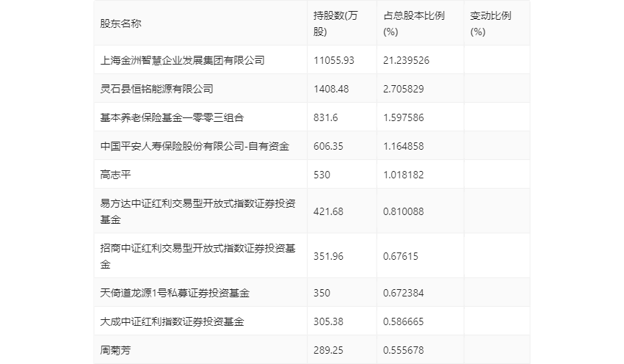The image size is (624, 364).
Task: Select the percentage 0.555678
Action: point(404,350)
